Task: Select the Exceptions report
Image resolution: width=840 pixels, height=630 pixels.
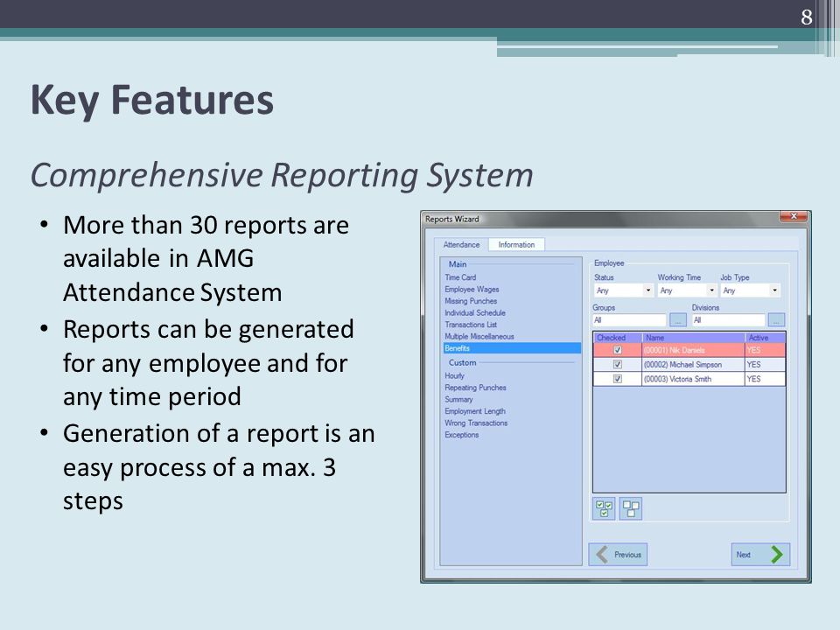Action: tap(461, 435)
